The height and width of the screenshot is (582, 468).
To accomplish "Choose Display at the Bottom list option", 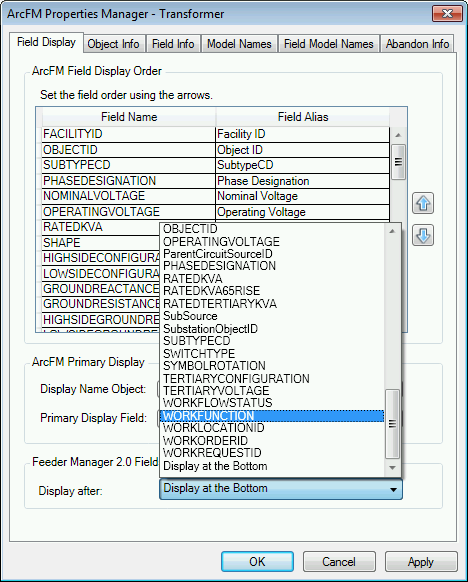I will tap(272, 466).
